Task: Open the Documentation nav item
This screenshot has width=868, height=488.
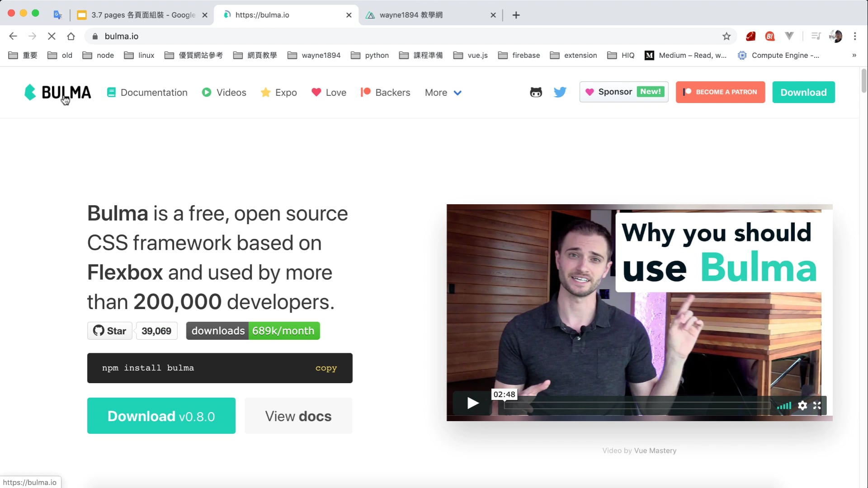Action: 147,93
